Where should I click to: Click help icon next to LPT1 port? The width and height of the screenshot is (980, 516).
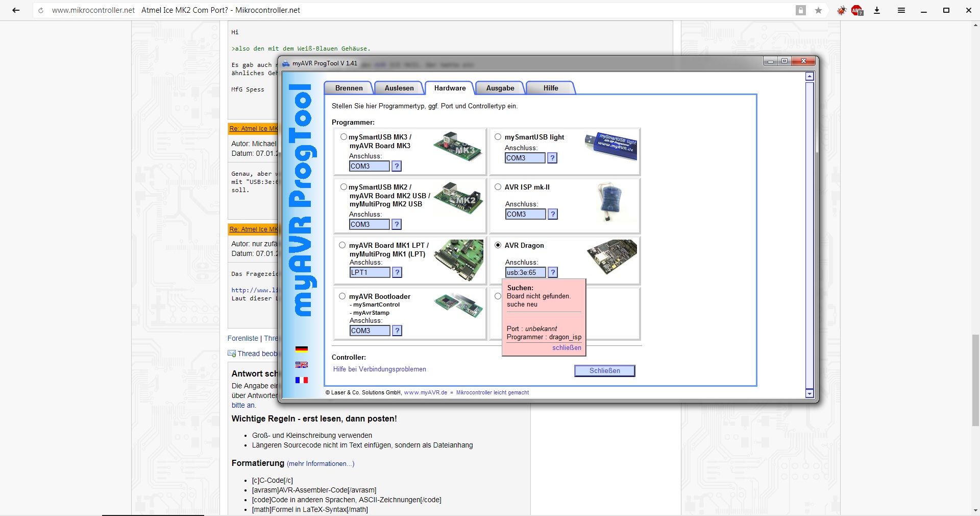click(x=397, y=272)
